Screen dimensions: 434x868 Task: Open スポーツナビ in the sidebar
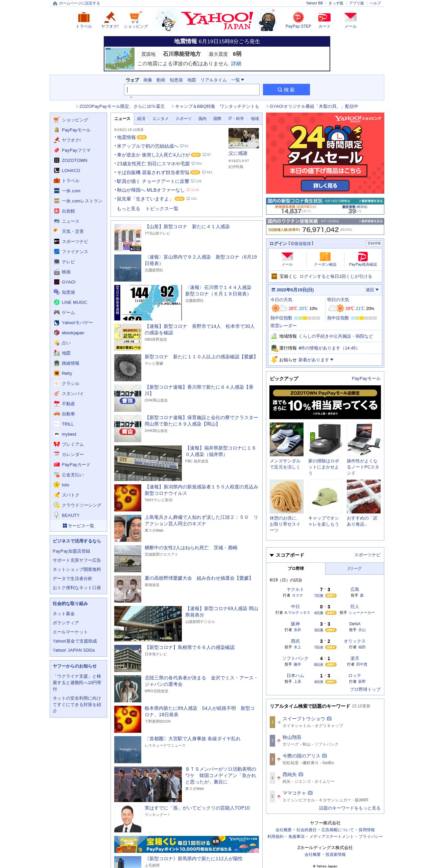pos(75,242)
